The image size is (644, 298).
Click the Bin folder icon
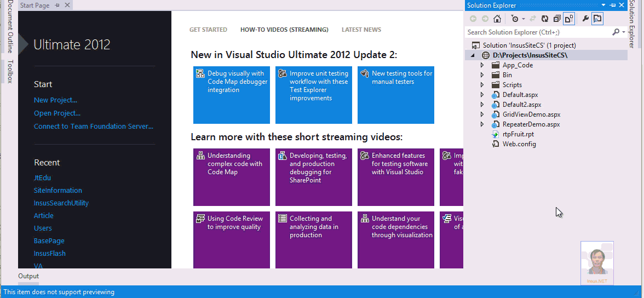[496, 75]
